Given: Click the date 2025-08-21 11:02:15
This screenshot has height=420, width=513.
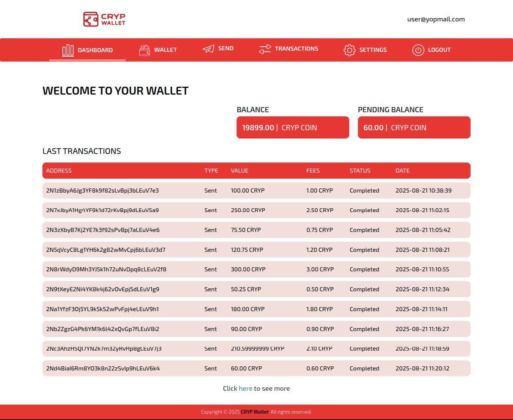Looking at the screenshot, I should click(422, 210).
